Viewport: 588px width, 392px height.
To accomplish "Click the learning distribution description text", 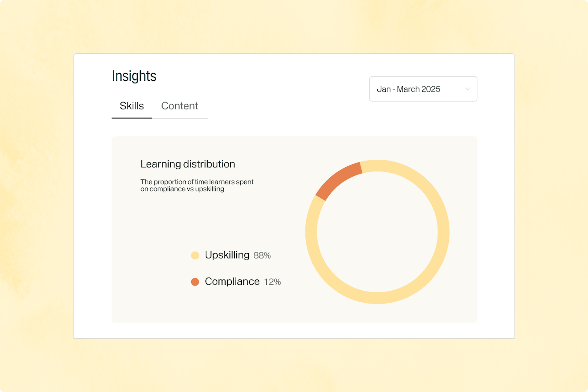I will pyautogui.click(x=197, y=185).
